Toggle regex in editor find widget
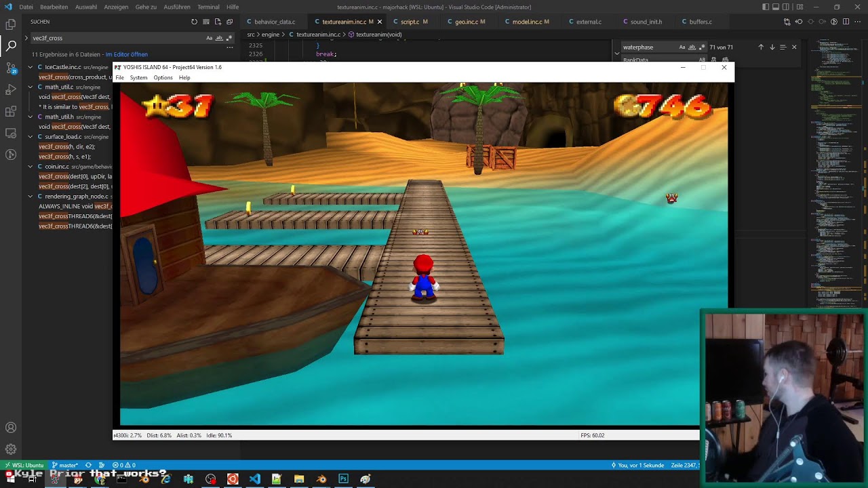This screenshot has height=488, width=868. (703, 47)
